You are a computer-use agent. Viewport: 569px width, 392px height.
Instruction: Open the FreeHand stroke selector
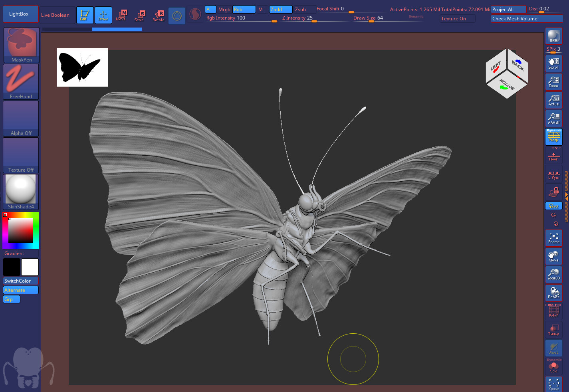20,81
